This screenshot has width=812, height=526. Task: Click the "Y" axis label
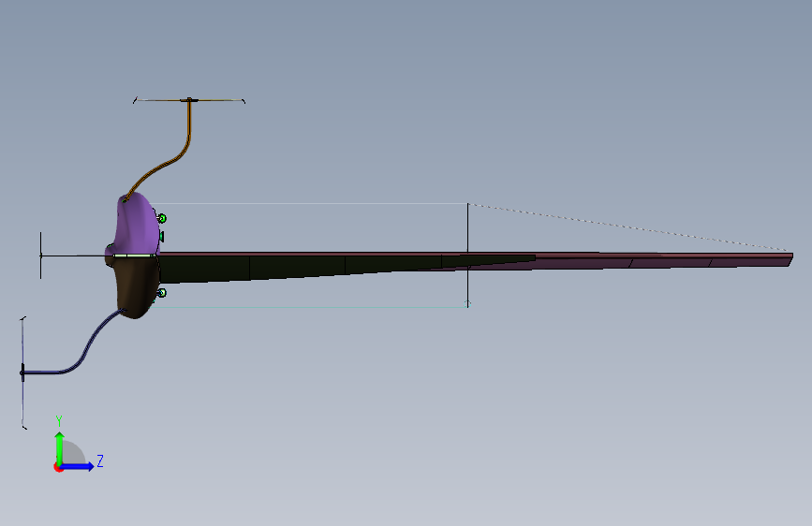[59, 421]
